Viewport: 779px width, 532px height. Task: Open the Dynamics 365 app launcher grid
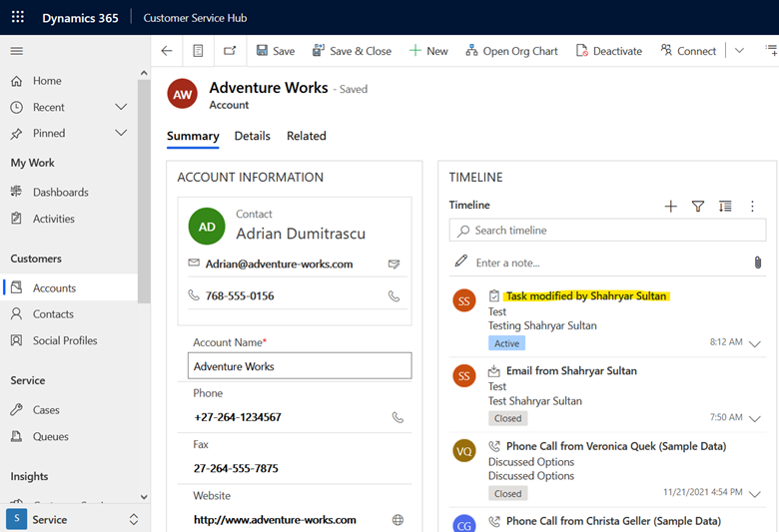(x=17, y=17)
